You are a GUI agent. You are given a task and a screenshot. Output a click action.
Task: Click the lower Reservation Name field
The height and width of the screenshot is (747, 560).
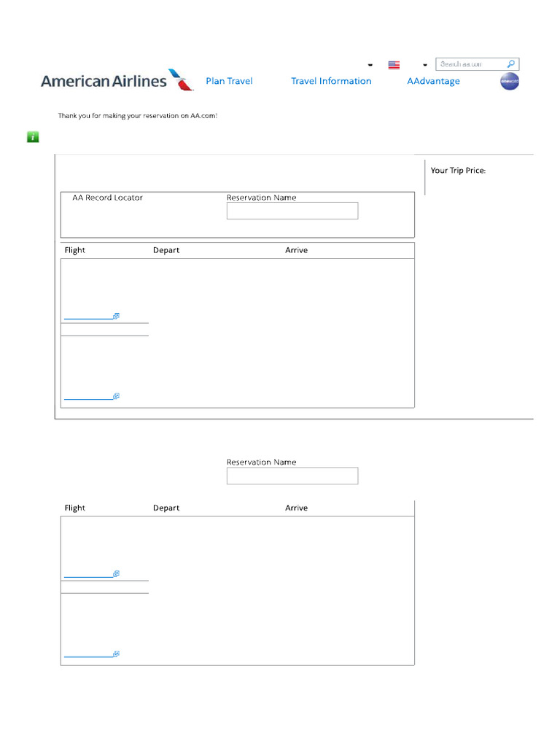[292, 476]
